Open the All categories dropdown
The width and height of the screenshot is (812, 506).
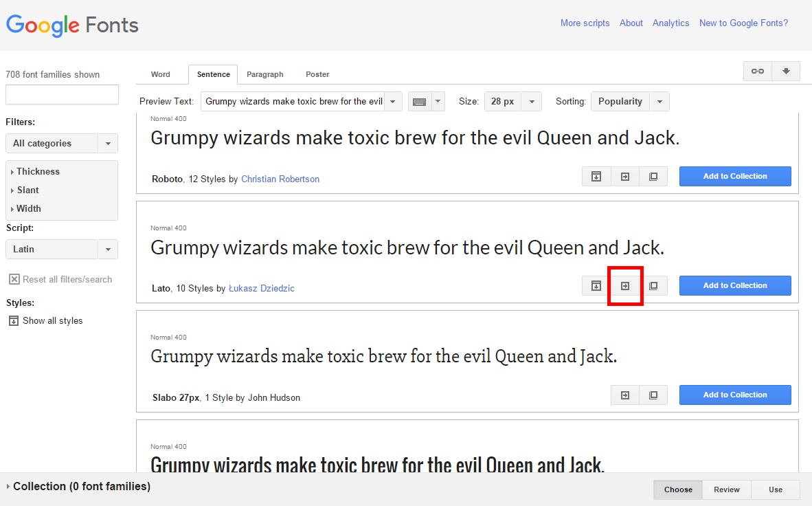click(62, 144)
